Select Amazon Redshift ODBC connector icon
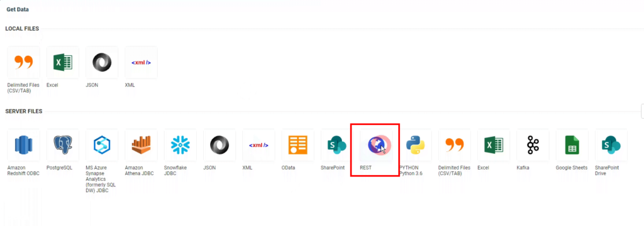This screenshot has width=644, height=226. [24, 145]
